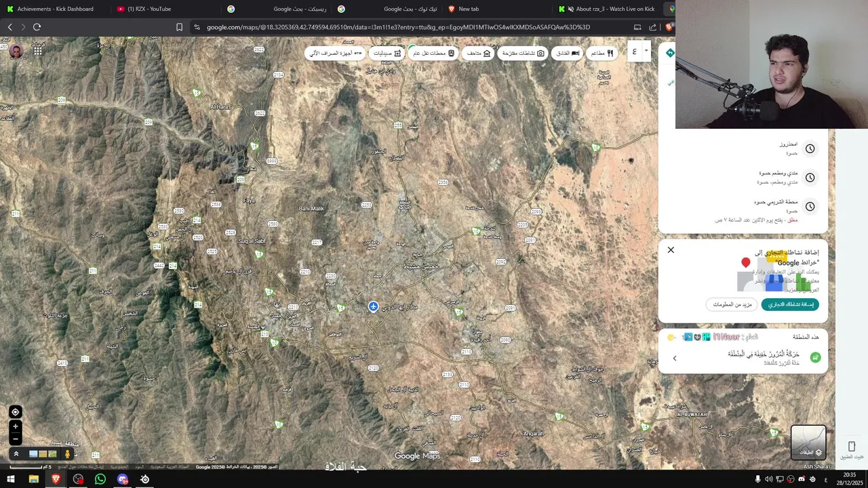868x488 pixels.
Task: Click the map scale bar showing 5 km
Action: [x=31, y=466]
